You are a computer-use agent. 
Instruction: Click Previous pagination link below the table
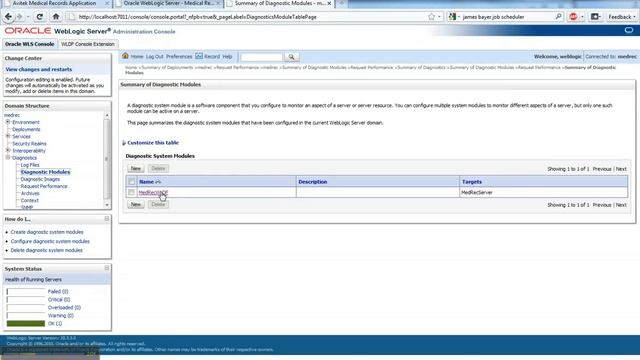[602, 205]
